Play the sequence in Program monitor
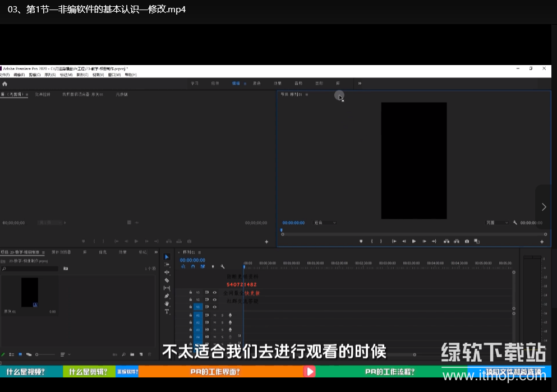The image size is (557, 392). pyautogui.click(x=414, y=241)
